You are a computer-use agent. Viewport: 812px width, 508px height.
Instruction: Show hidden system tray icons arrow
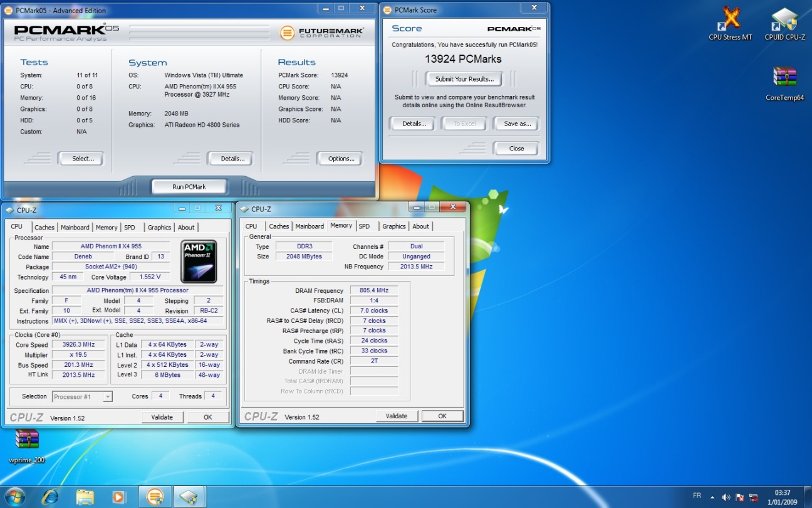coord(712,497)
